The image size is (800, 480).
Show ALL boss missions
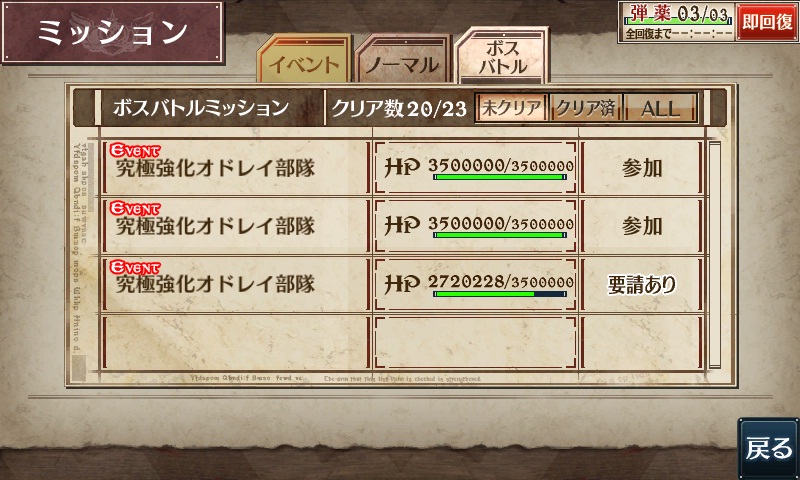click(x=660, y=108)
